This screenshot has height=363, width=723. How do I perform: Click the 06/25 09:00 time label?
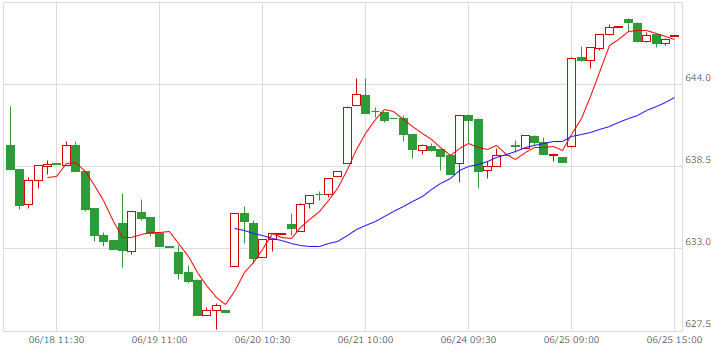point(571,340)
